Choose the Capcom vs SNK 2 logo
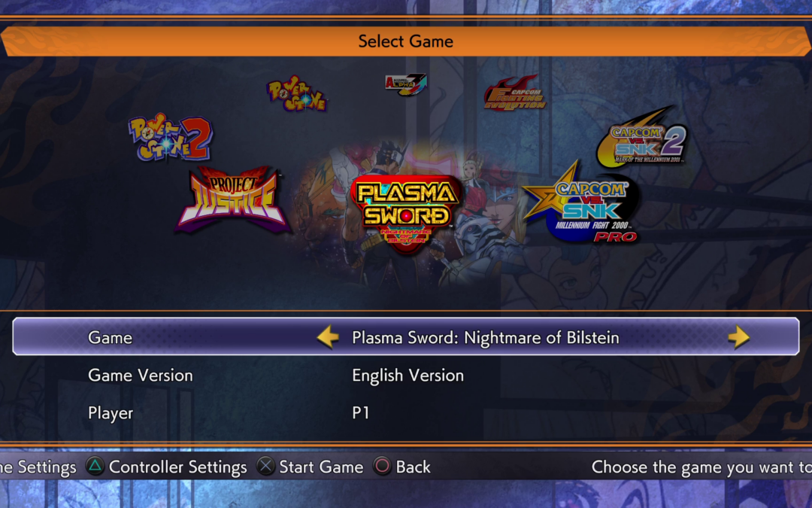 tap(642, 137)
